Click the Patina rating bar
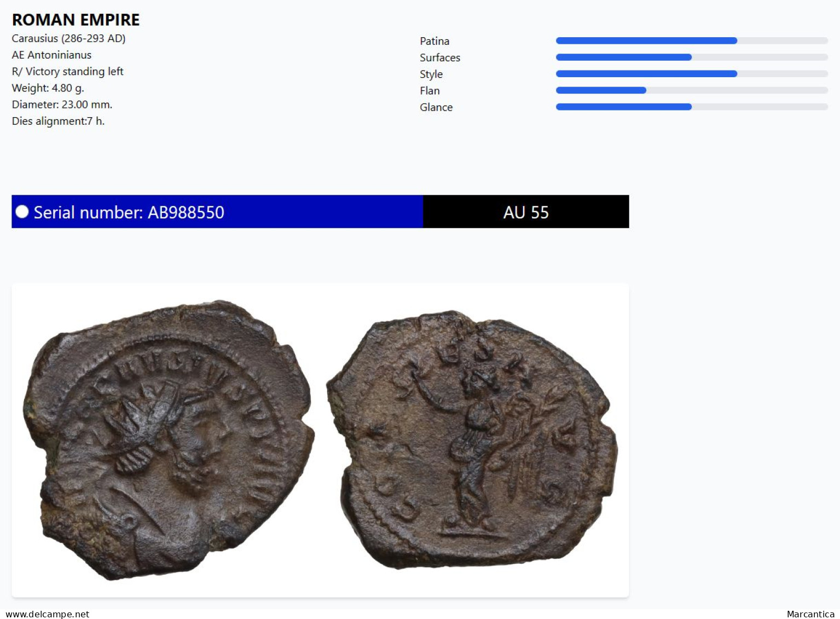The image size is (840, 619). pyautogui.click(x=692, y=41)
